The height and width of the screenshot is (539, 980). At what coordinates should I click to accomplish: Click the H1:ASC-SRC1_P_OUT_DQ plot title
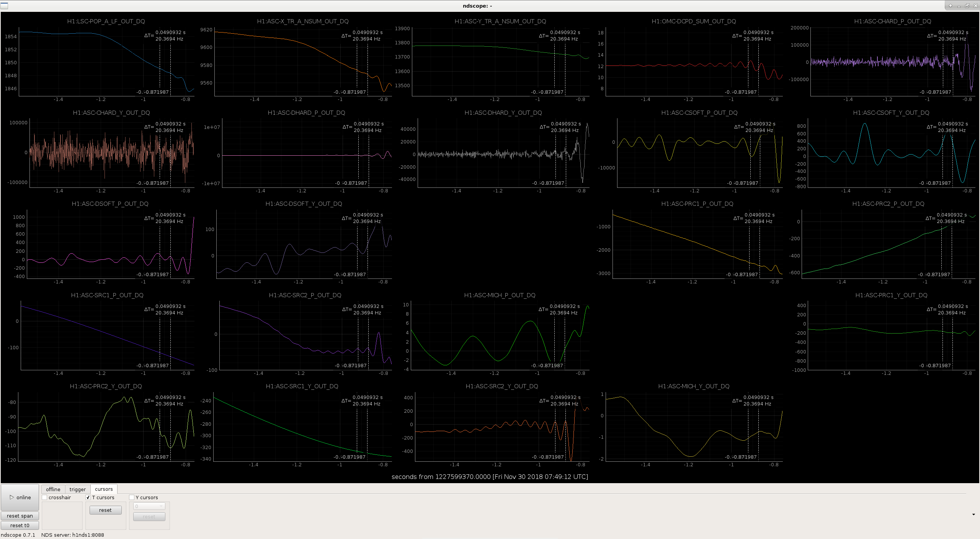click(107, 295)
